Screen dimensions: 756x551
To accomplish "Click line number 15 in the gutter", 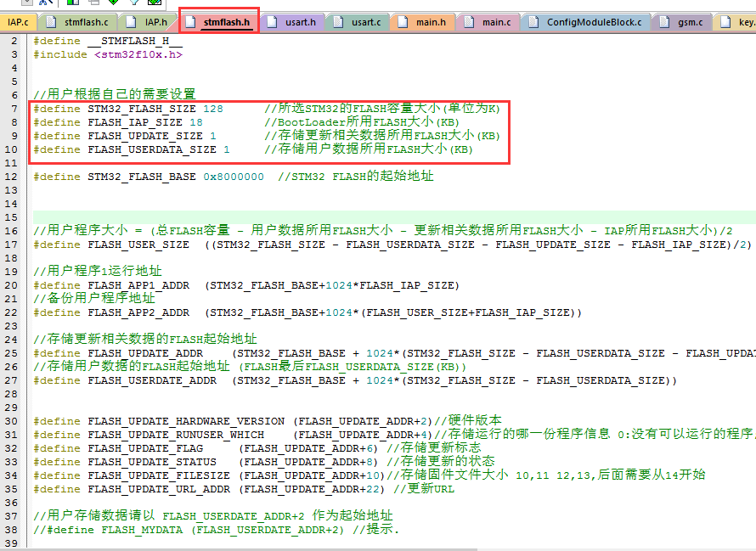I will (x=11, y=217).
